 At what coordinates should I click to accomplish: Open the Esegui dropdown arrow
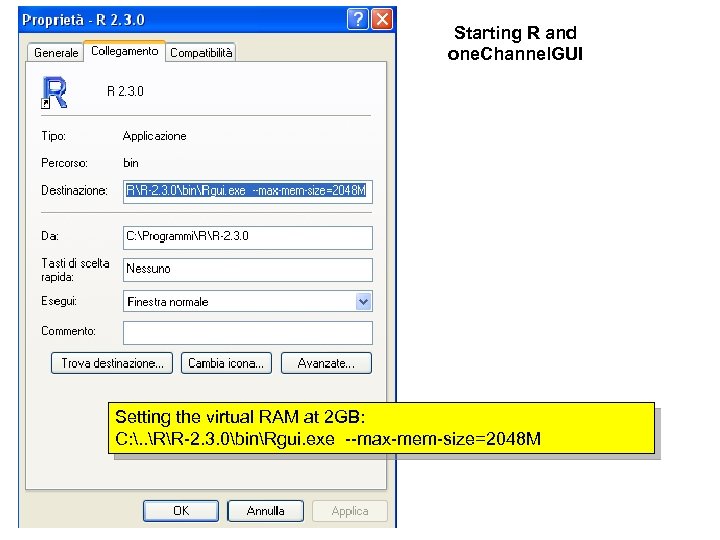(363, 302)
